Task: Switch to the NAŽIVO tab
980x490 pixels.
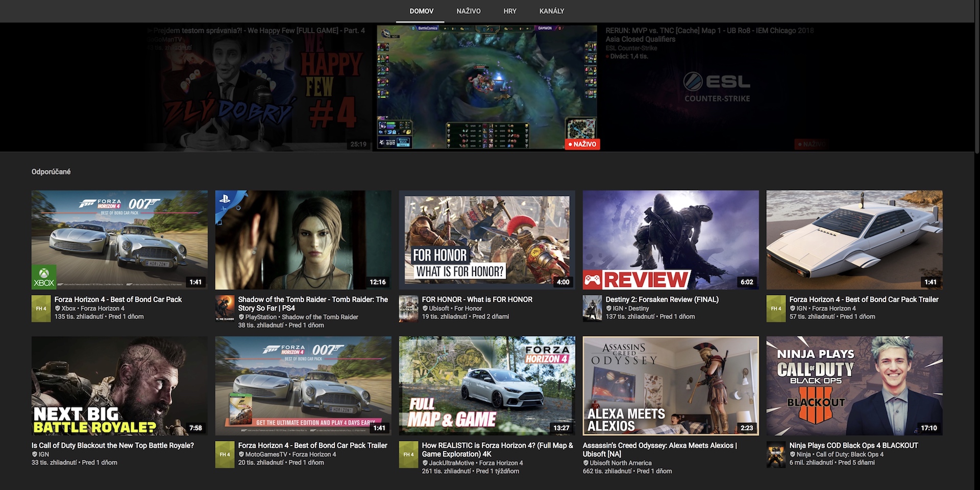Action: pyautogui.click(x=469, y=11)
